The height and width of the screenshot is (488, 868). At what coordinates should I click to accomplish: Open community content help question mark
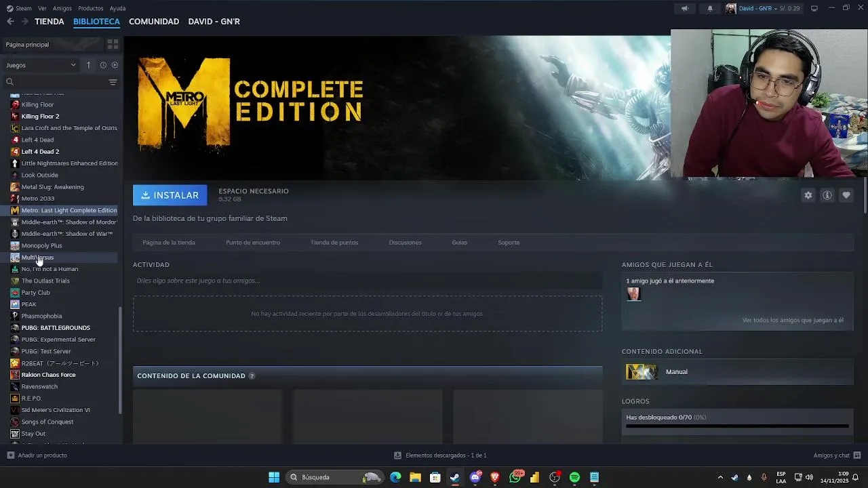(x=252, y=376)
